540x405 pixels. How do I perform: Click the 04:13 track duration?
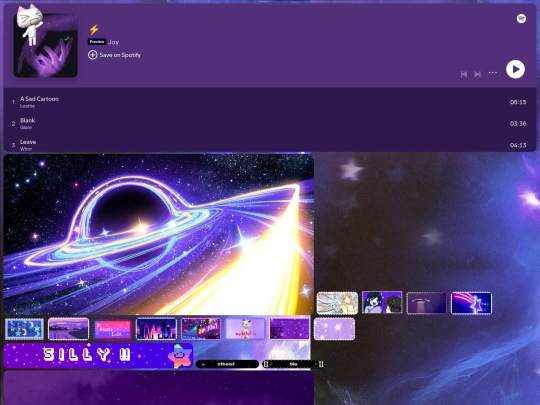pyautogui.click(x=518, y=145)
